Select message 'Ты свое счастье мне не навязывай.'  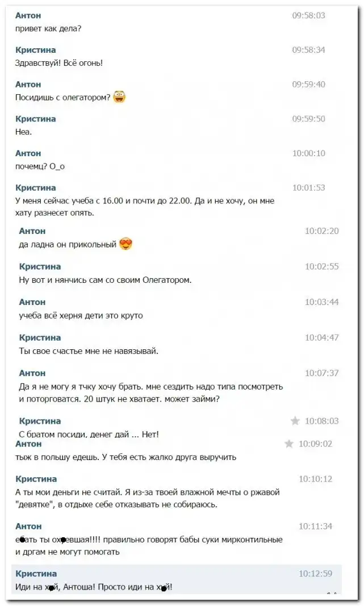89,352
